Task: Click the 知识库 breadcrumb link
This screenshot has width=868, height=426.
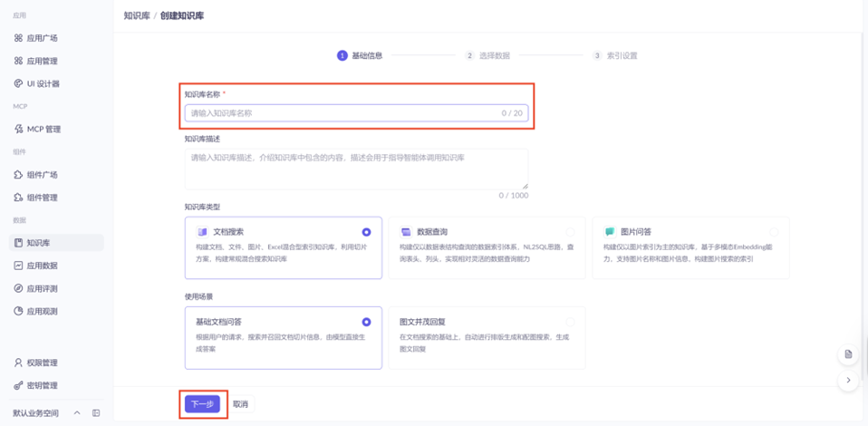Action: click(x=137, y=15)
